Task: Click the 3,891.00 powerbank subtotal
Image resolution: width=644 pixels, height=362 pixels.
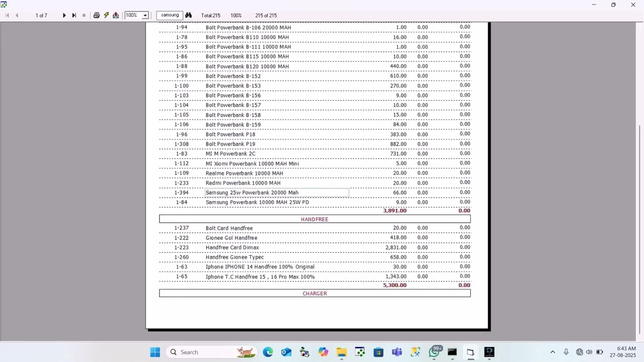Action: pos(395,211)
